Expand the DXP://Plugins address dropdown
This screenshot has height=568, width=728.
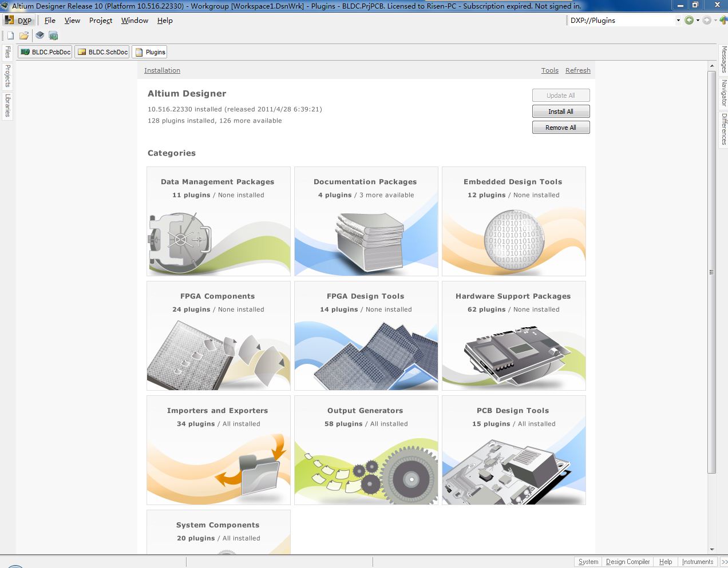click(x=678, y=20)
